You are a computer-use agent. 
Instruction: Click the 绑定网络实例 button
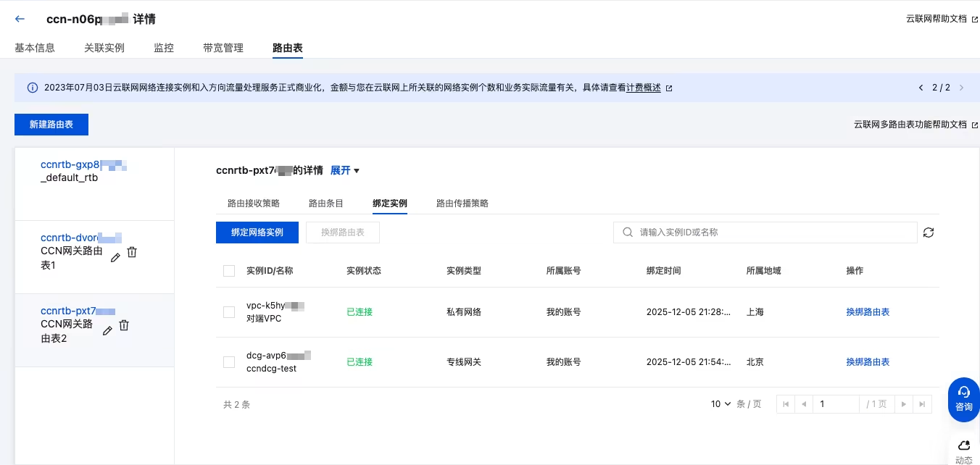point(257,232)
